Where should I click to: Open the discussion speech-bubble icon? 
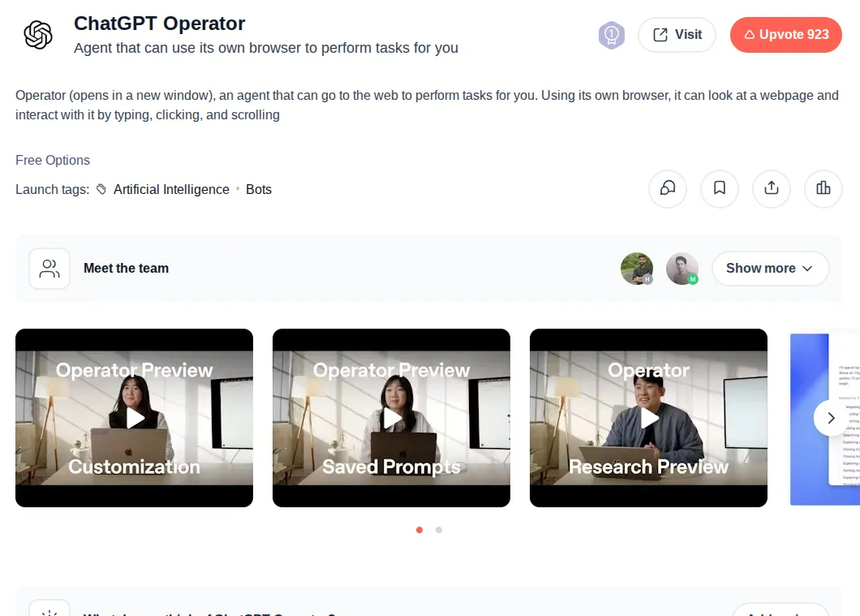tap(667, 188)
